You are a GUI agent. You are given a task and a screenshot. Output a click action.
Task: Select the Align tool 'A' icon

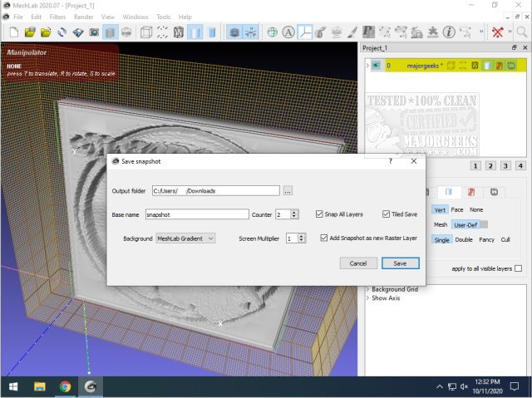point(288,32)
